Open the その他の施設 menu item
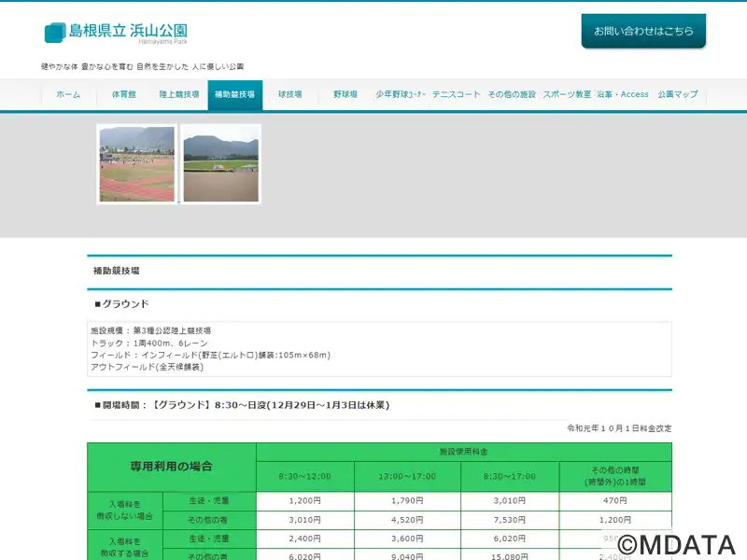This screenshot has height=560, width=747. point(512,95)
